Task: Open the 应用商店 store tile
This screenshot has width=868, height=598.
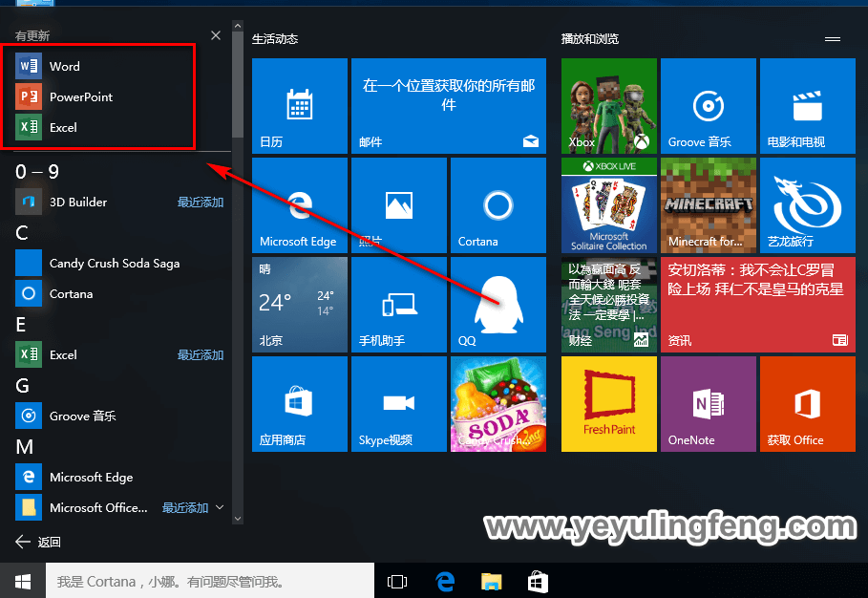Action: pos(300,404)
